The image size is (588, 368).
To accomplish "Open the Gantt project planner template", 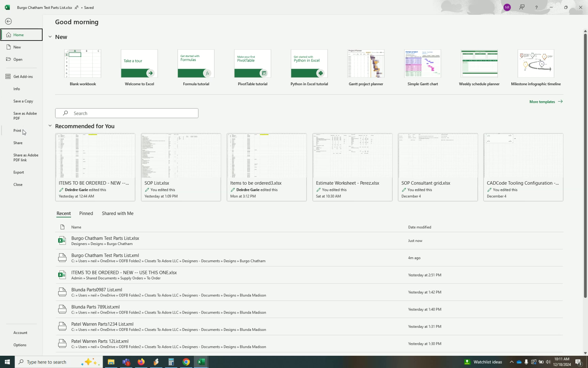I will 366,68.
